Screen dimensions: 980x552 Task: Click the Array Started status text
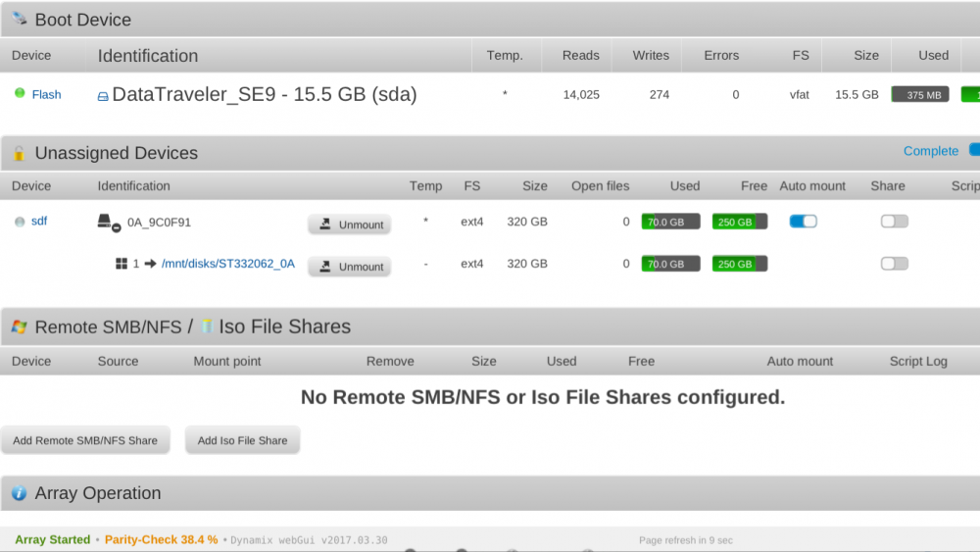(x=53, y=539)
